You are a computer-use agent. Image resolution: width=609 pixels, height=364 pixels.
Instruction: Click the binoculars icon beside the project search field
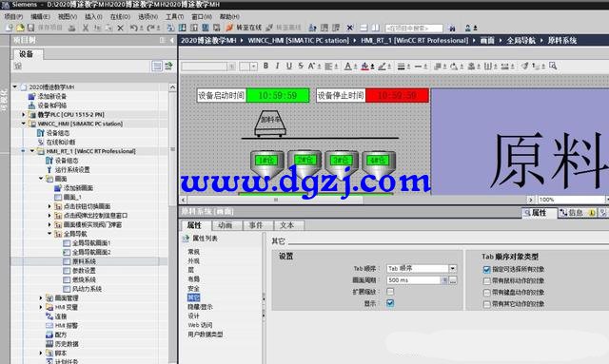tap(452, 28)
